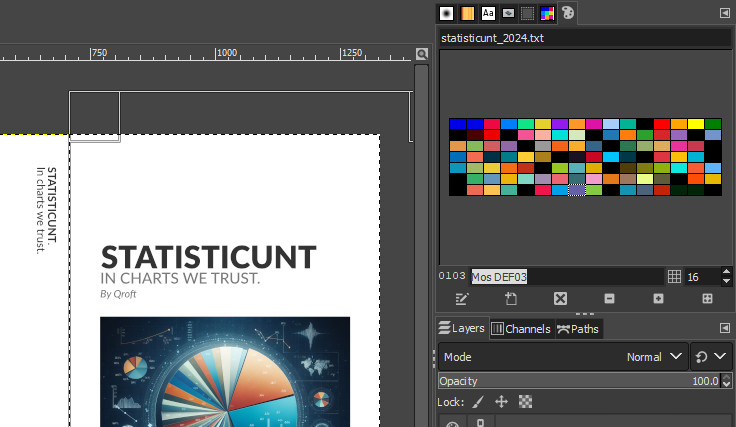The height and width of the screenshot is (427, 736).
Task: Toggle Lock position and size
Action: pyautogui.click(x=501, y=402)
